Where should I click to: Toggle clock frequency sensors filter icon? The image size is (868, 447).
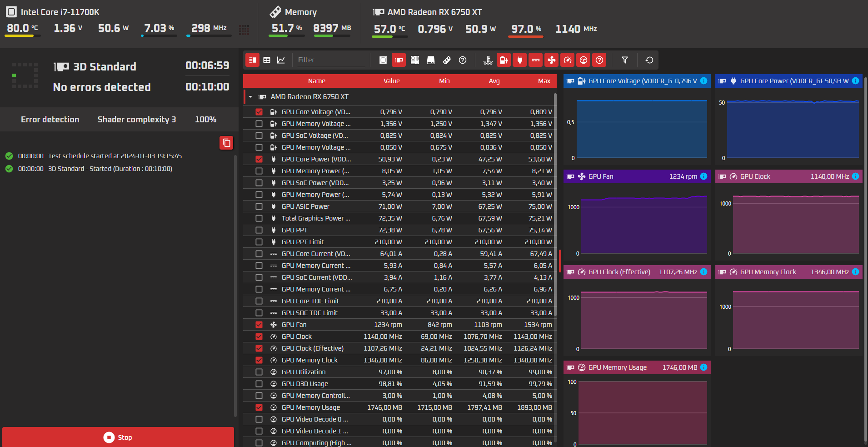(568, 60)
